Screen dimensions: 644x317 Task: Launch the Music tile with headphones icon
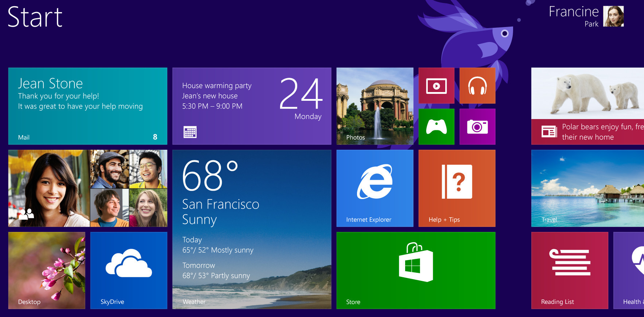point(477,86)
